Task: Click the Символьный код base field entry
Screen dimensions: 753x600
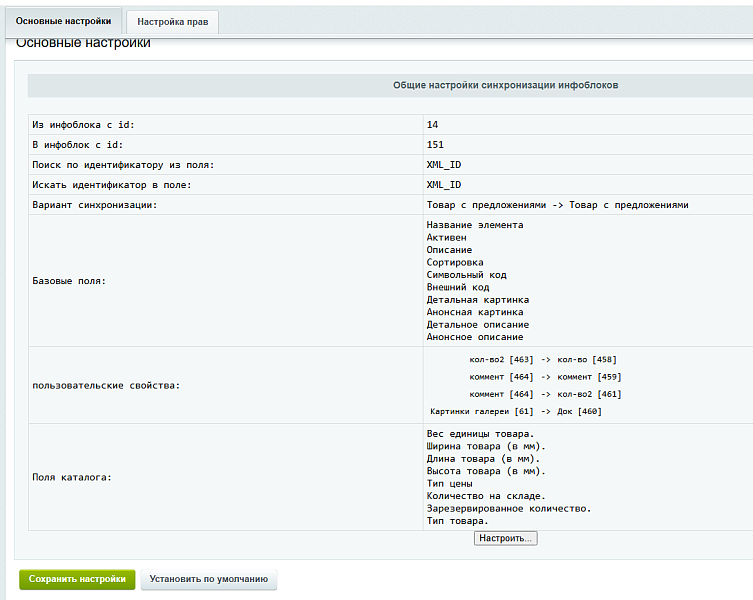Action: coord(467,275)
